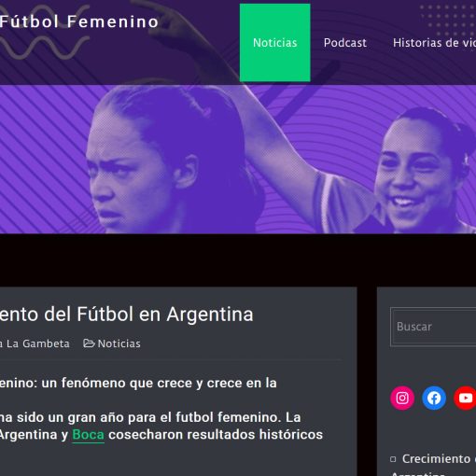
Task: Click the square bullet next to Crecimiento
Action: tap(393, 459)
